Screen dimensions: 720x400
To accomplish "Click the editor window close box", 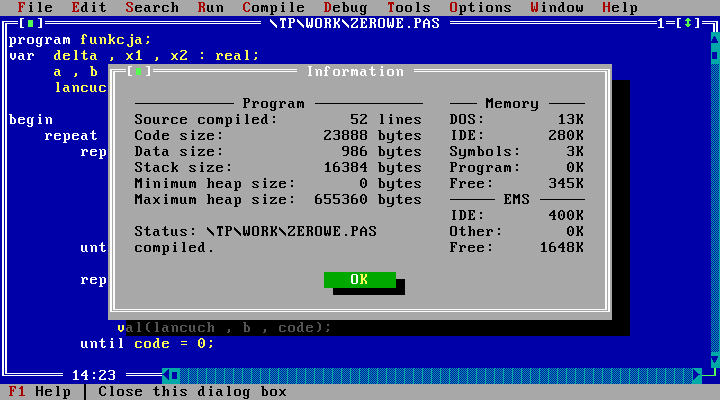I will (x=32, y=23).
